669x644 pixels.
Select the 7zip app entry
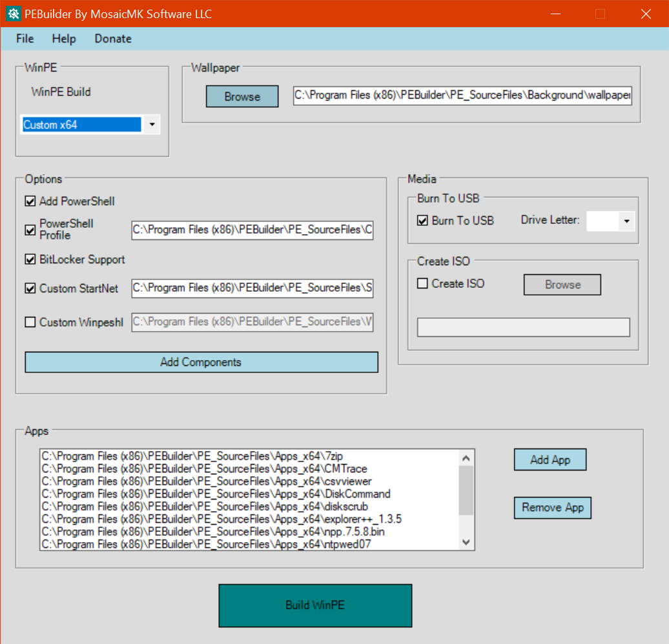point(250,456)
